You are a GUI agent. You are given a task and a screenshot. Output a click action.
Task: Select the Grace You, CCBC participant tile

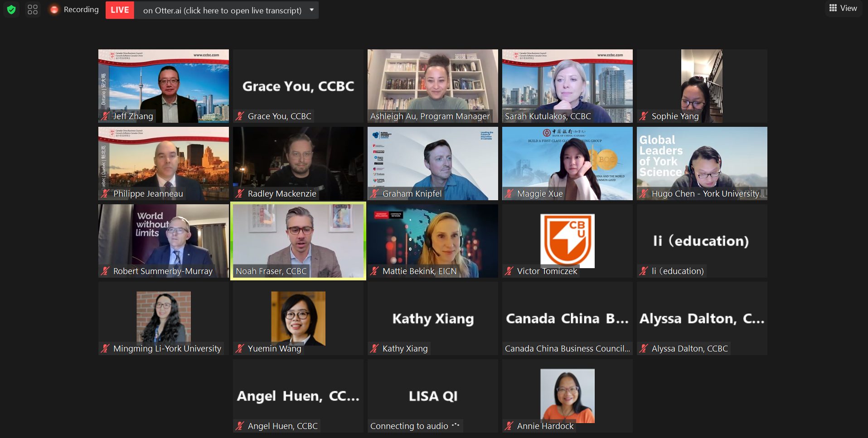[298, 86]
